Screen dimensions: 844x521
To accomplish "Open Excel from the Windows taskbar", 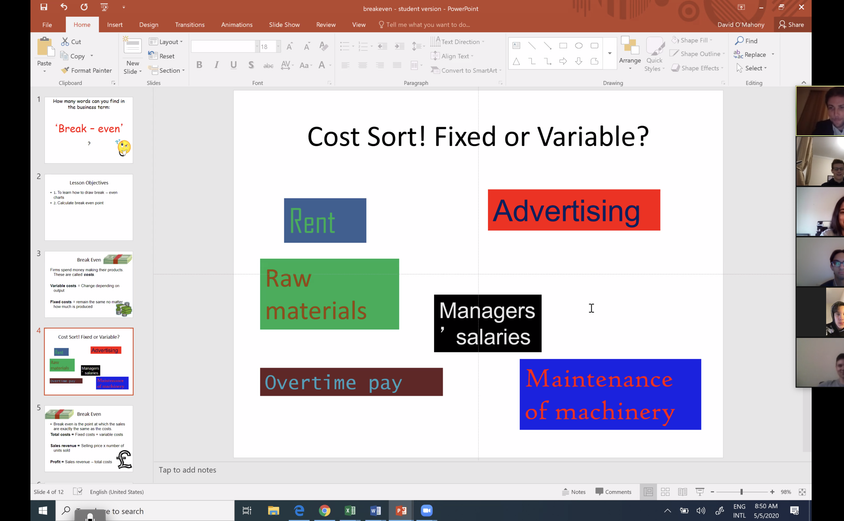I will coord(351,511).
